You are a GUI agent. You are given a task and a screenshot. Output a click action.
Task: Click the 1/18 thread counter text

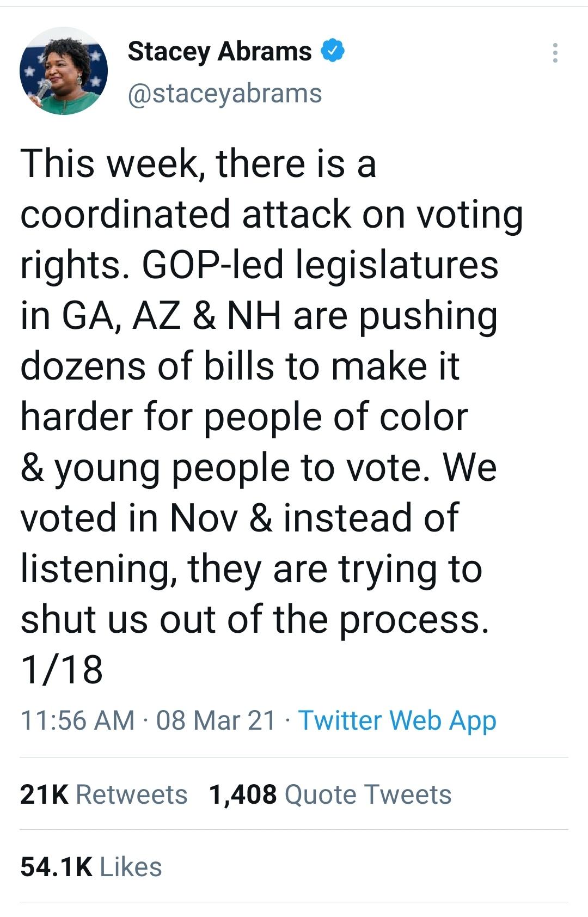(62, 669)
